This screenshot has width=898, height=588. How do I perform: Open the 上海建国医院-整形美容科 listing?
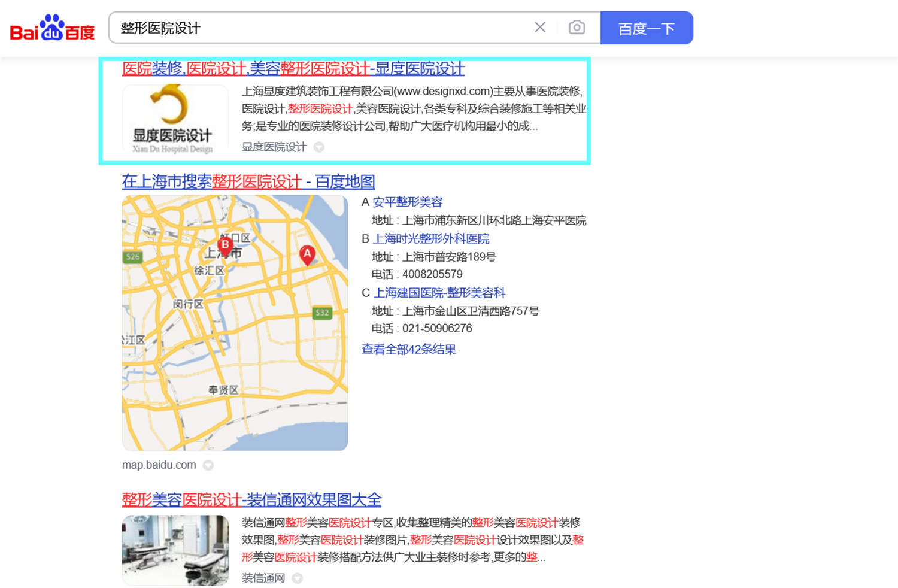point(439,293)
